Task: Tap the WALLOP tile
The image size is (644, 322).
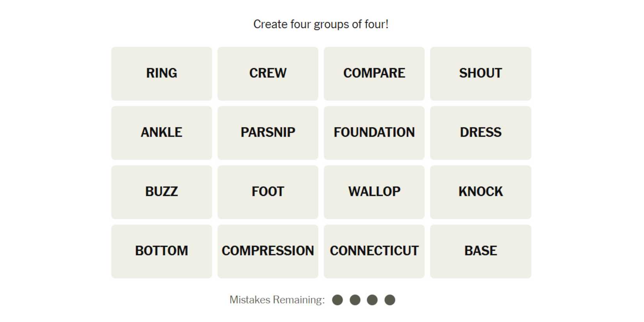Action: (x=374, y=192)
